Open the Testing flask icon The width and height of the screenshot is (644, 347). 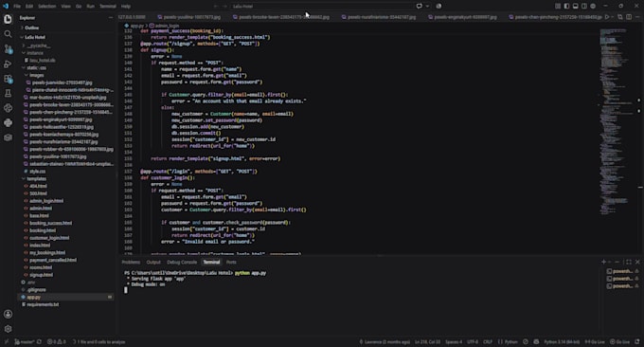[8, 93]
